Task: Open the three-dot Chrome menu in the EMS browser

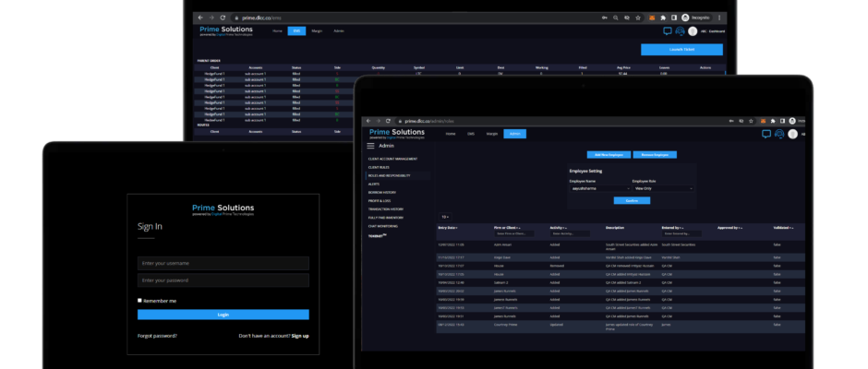Action: click(719, 18)
